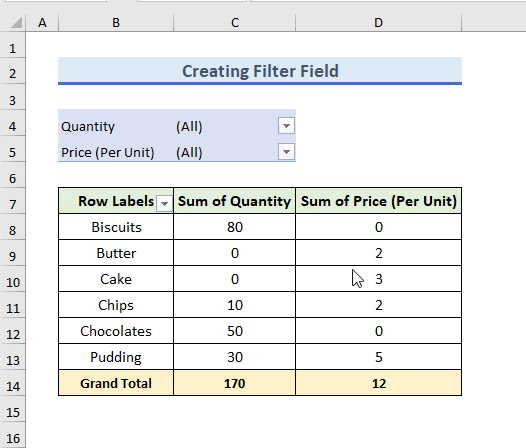Select Chips price value 2

click(x=378, y=305)
